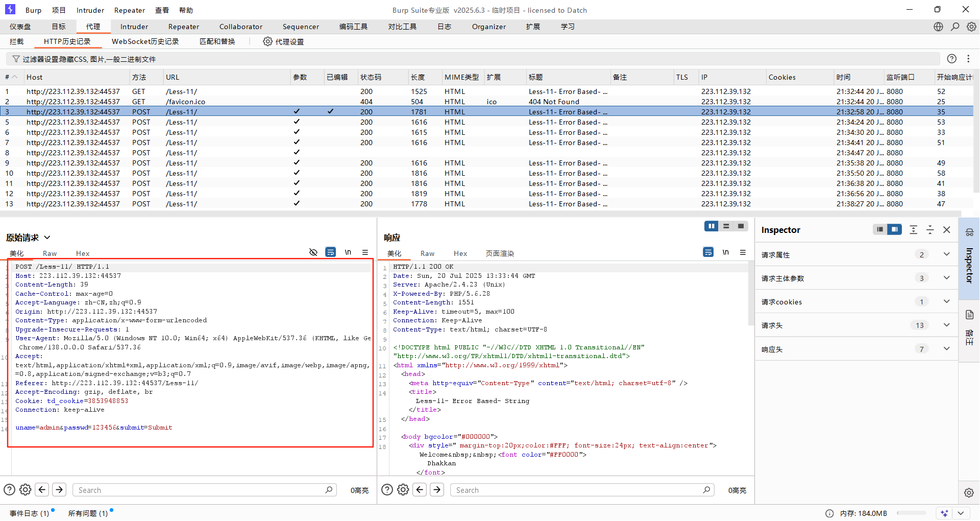Focus the response pane Search field
This screenshot has height=521, width=980.
point(582,490)
